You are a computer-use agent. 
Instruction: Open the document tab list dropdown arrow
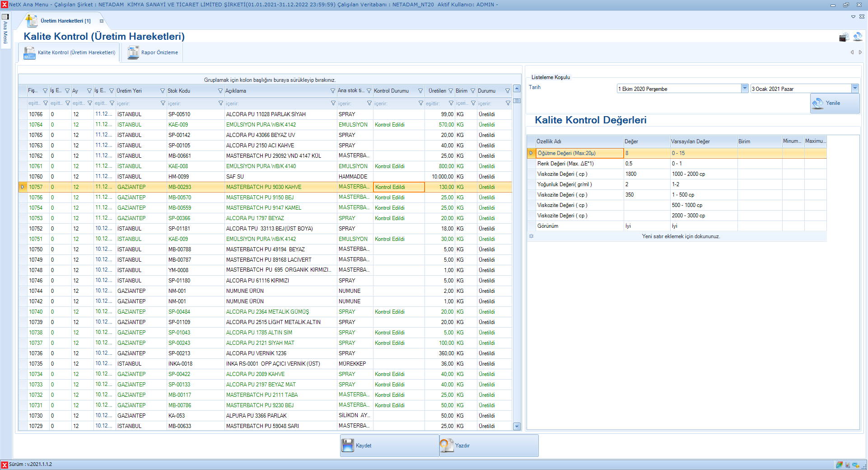(853, 17)
